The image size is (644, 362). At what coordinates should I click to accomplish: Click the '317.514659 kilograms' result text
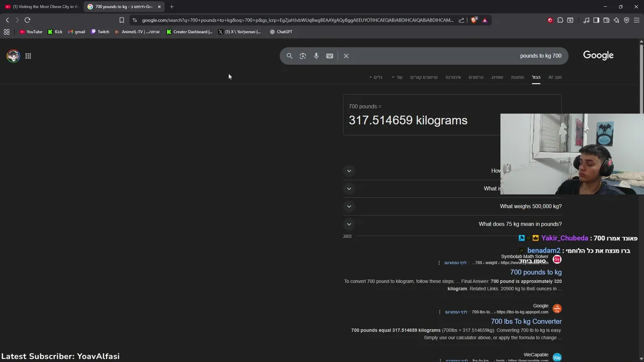point(408,120)
